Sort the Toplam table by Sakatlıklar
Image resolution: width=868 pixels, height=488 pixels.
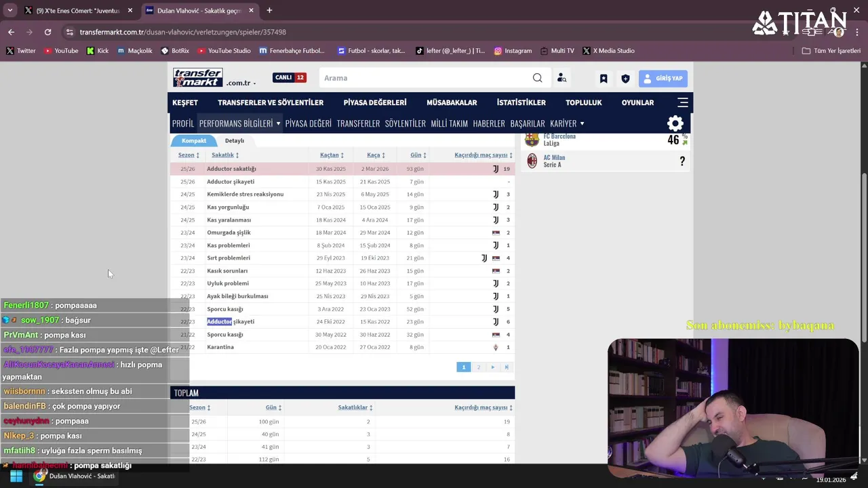tap(355, 408)
